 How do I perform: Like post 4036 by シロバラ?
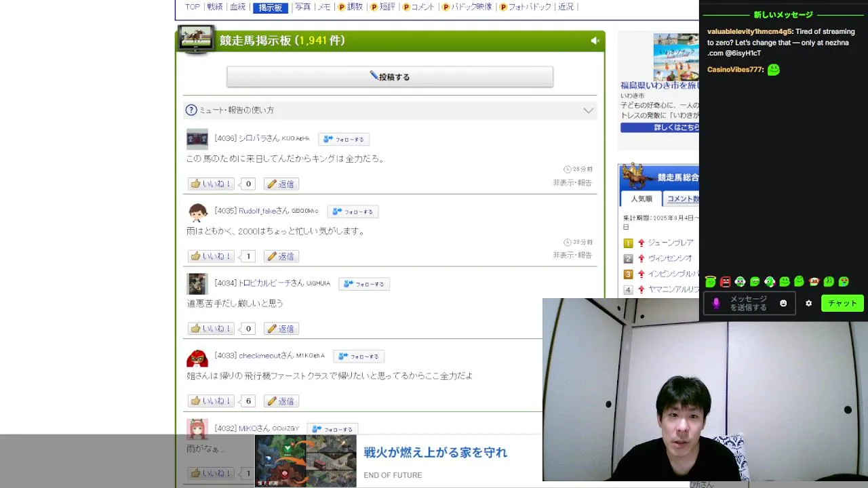tap(211, 184)
